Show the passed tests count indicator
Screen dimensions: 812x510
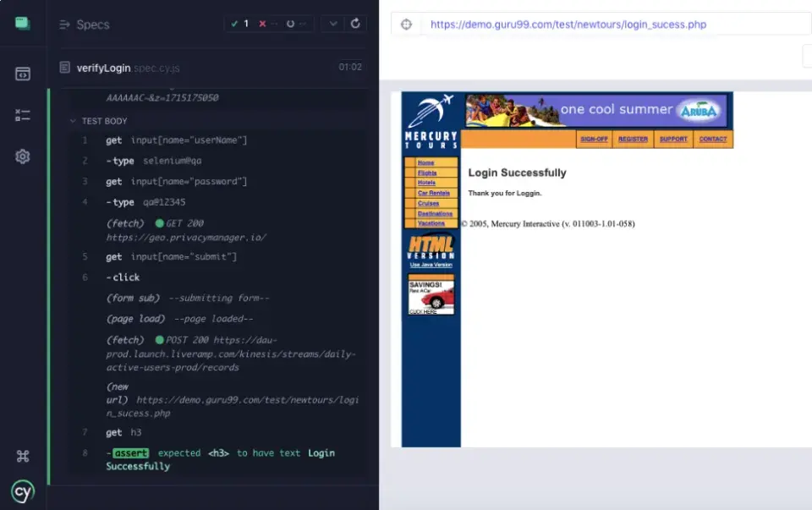[239, 24]
